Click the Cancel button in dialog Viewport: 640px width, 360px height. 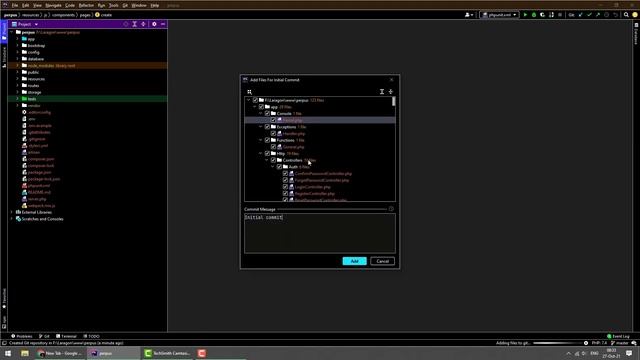pyautogui.click(x=382, y=261)
